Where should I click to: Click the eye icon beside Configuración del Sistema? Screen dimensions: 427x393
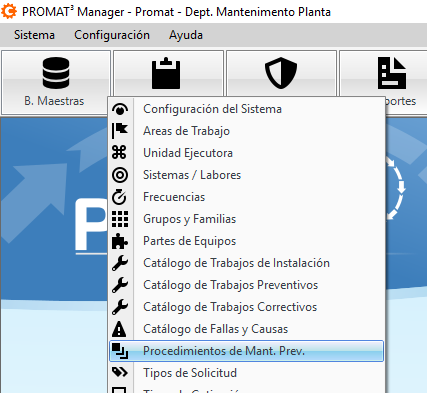click(120, 109)
